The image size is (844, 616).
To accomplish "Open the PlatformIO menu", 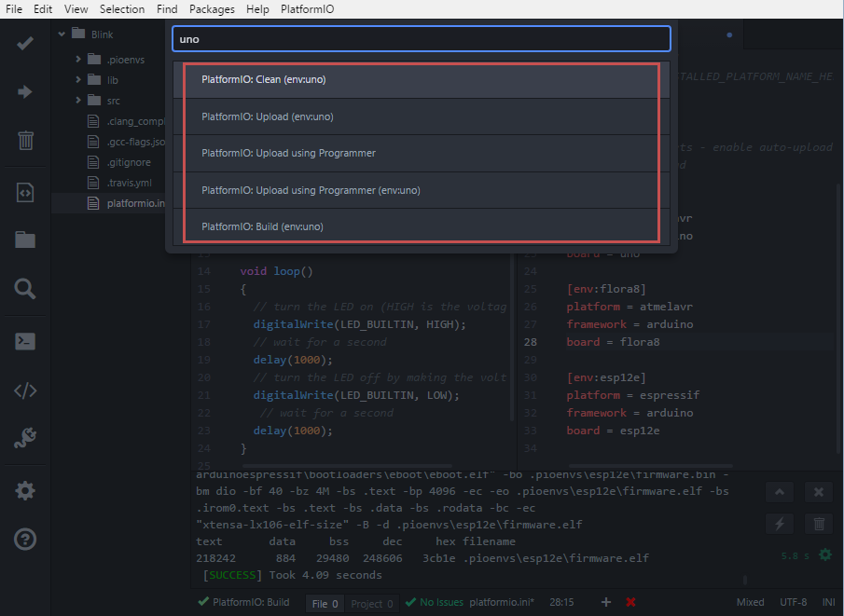I will pos(307,9).
